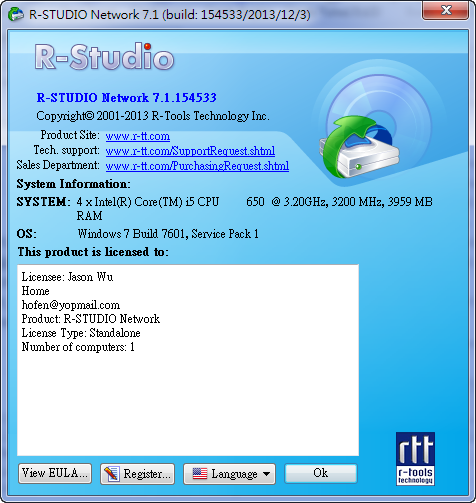Expand the Language dropdown arrow
The image size is (476, 503).
point(266,474)
